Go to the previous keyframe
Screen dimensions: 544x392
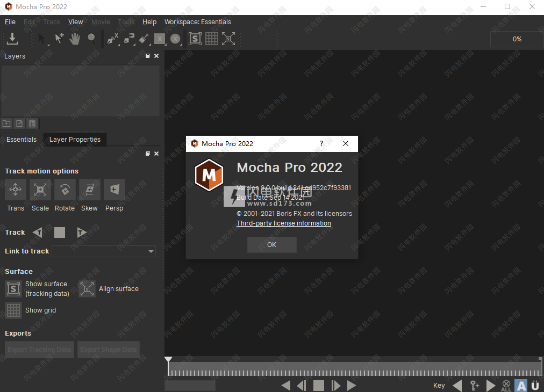tap(457, 386)
